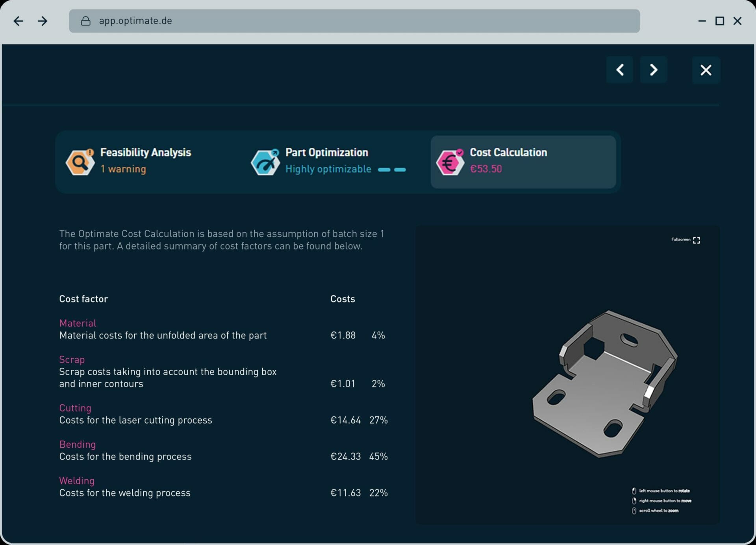The width and height of the screenshot is (756, 545).
Task: Switch to the Feasibility Analysis tab
Action: point(145,153)
